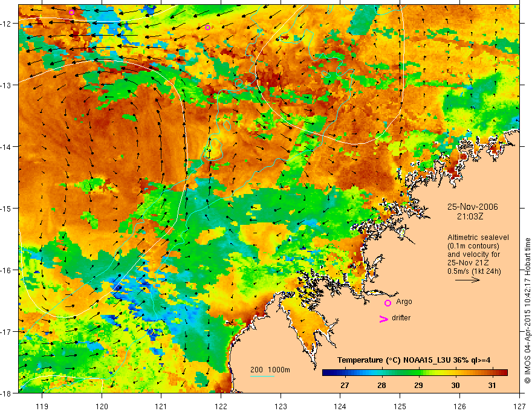Click the '123' longitude axis label

point(281,406)
